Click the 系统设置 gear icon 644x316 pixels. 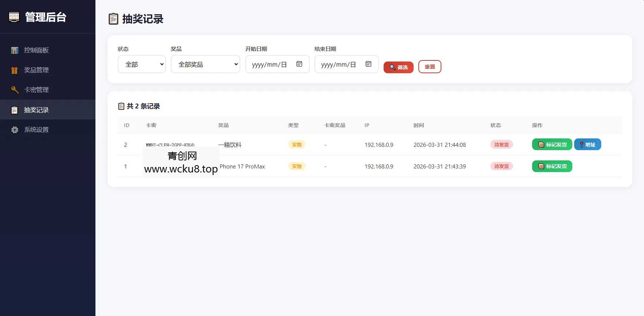[15, 130]
